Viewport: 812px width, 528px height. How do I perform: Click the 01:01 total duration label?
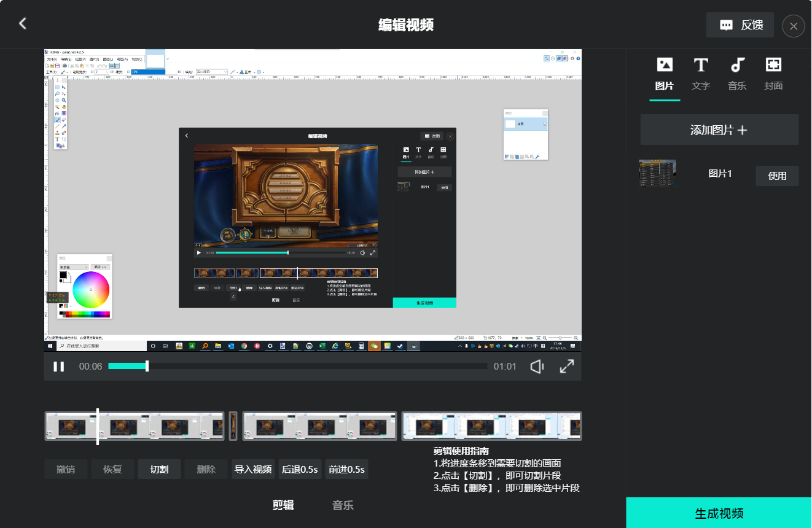tap(505, 367)
